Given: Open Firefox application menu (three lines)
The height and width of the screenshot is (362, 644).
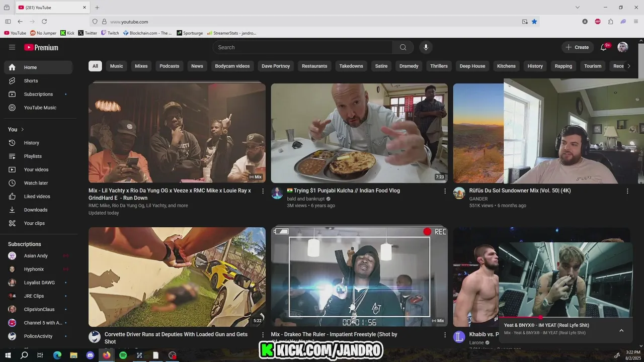Looking at the screenshot, I should click(636, 22).
